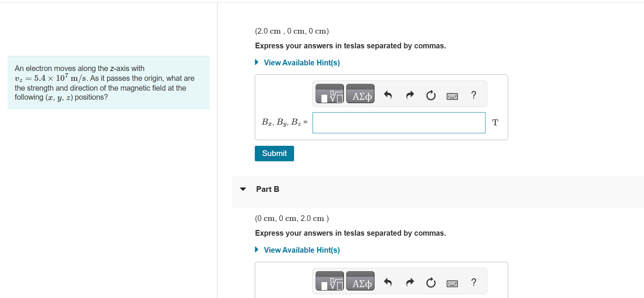Screen dimensions: 644x298
Task: Open math templates button in Part B toolbar
Action: pyautogui.click(x=330, y=281)
